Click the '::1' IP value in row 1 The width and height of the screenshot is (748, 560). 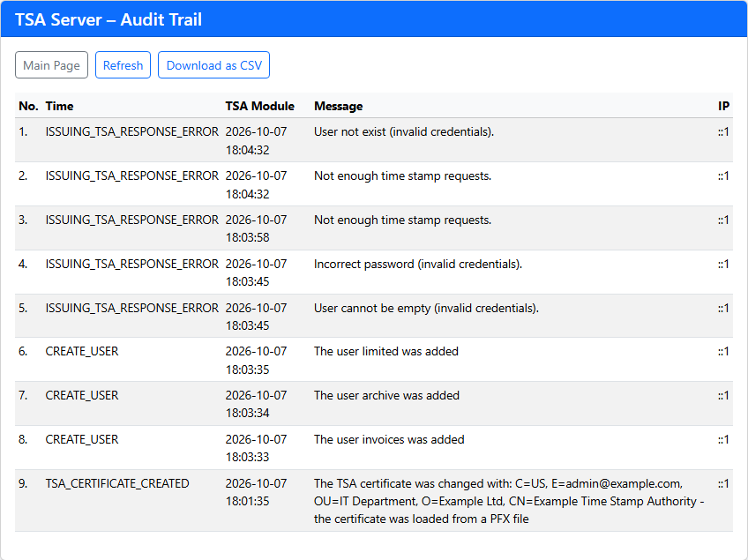pos(723,131)
